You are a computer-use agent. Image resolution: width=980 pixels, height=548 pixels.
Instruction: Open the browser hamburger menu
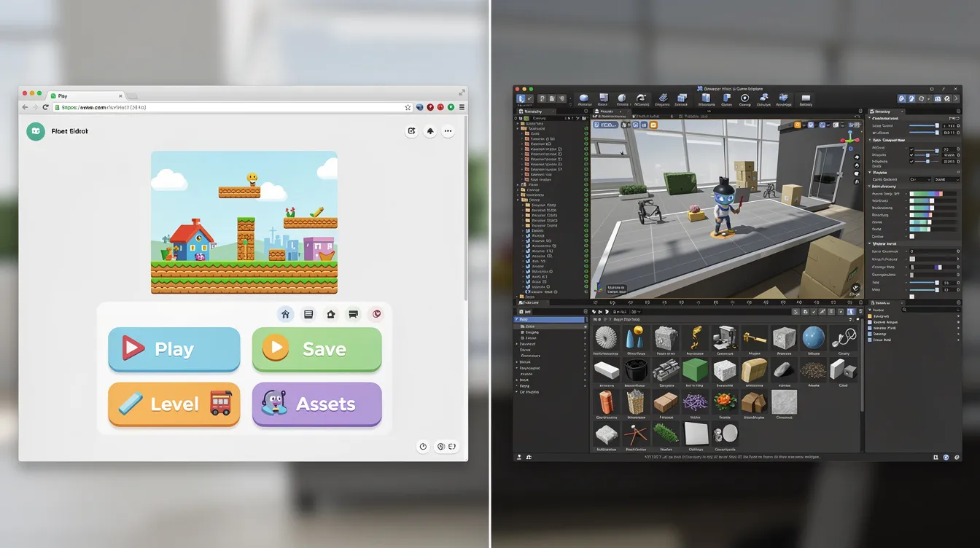462,107
